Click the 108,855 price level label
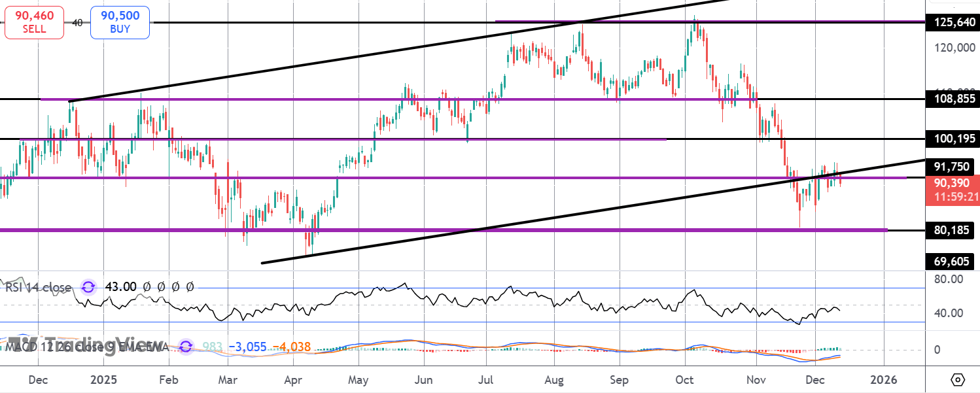 click(952, 99)
